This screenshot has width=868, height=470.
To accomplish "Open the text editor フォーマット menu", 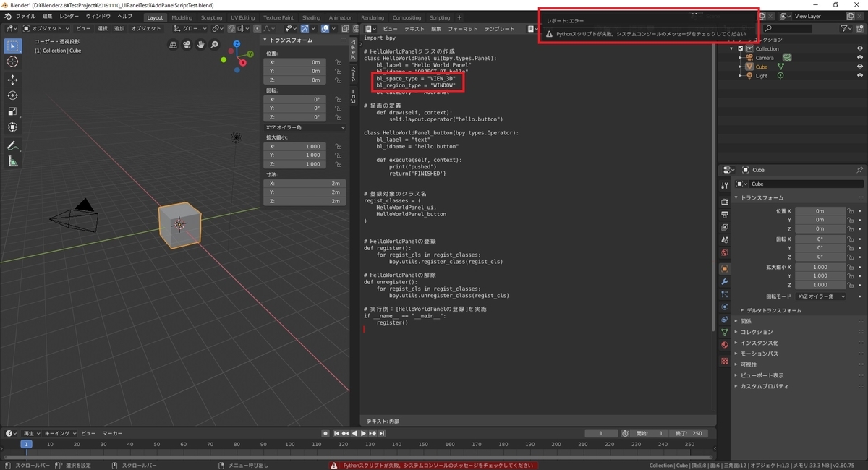I will point(462,28).
